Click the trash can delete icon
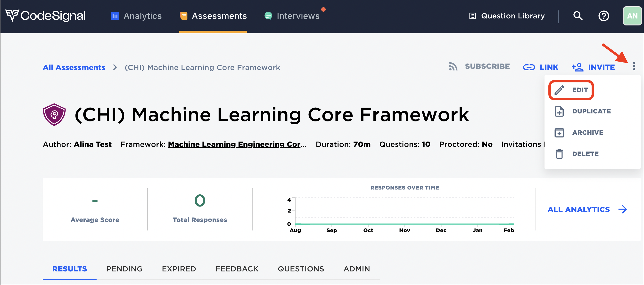 (x=559, y=154)
